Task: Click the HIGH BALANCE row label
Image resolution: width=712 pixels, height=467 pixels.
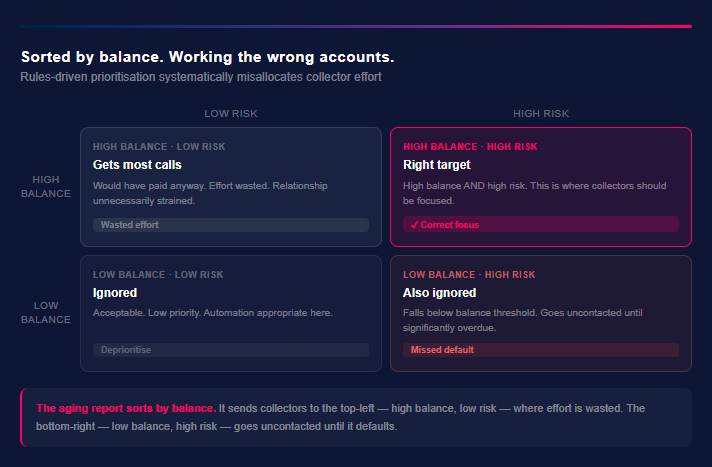Action: [46, 187]
